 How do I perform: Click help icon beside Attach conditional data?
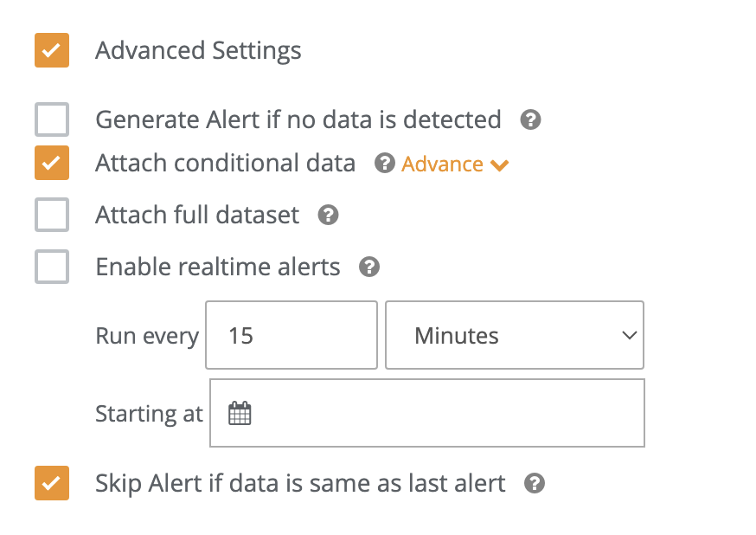click(x=384, y=164)
